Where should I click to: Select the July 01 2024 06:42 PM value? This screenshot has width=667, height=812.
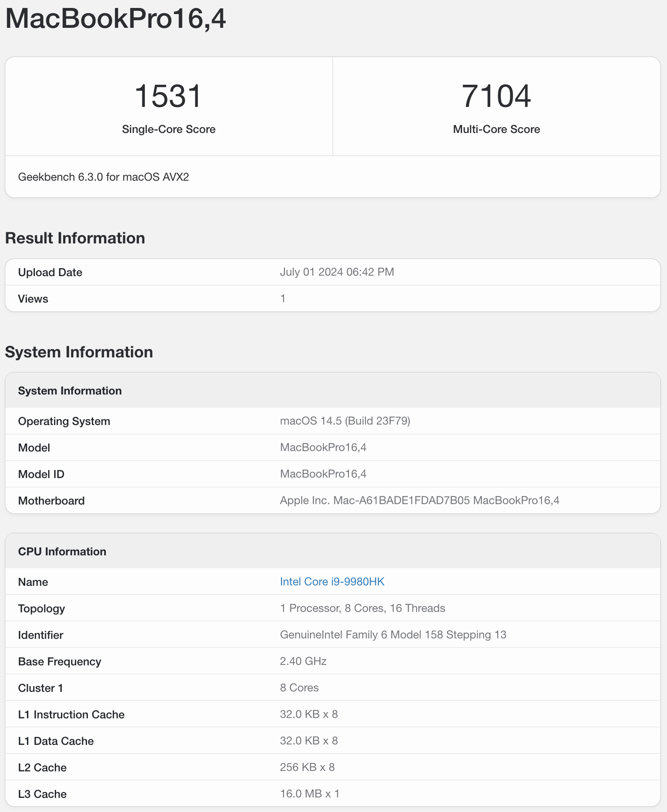337,272
